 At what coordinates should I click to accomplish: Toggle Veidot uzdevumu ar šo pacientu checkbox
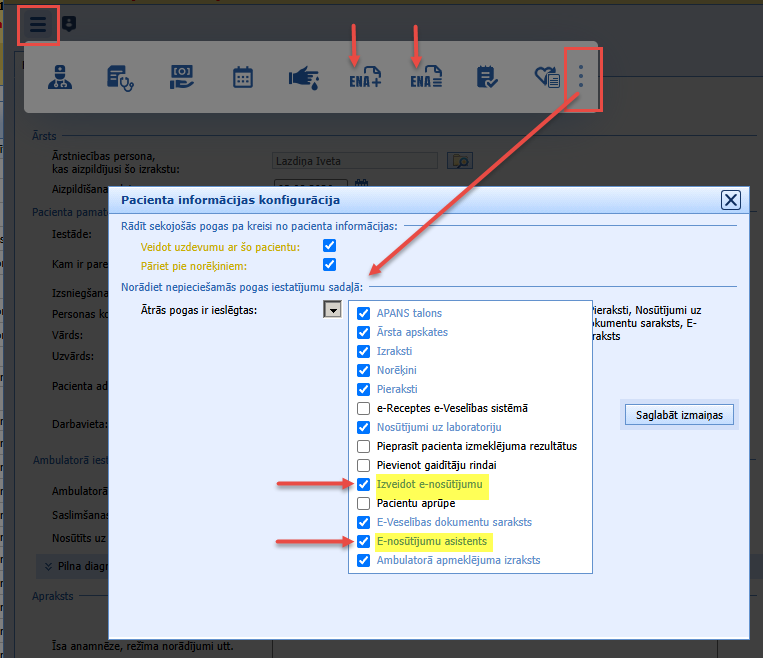(329, 246)
